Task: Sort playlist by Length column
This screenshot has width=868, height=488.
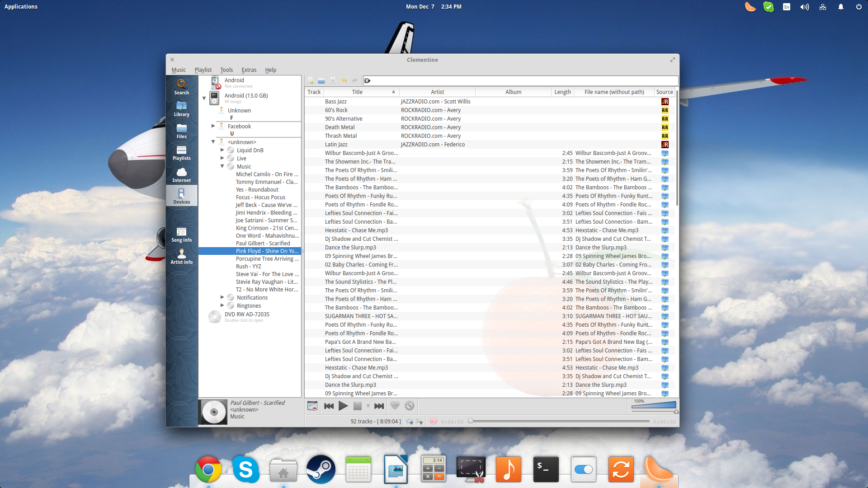Action: click(562, 92)
